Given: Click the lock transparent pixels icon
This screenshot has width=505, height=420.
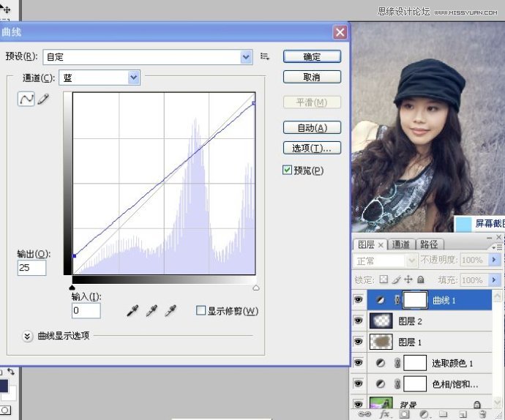Looking at the screenshot, I should [x=384, y=280].
